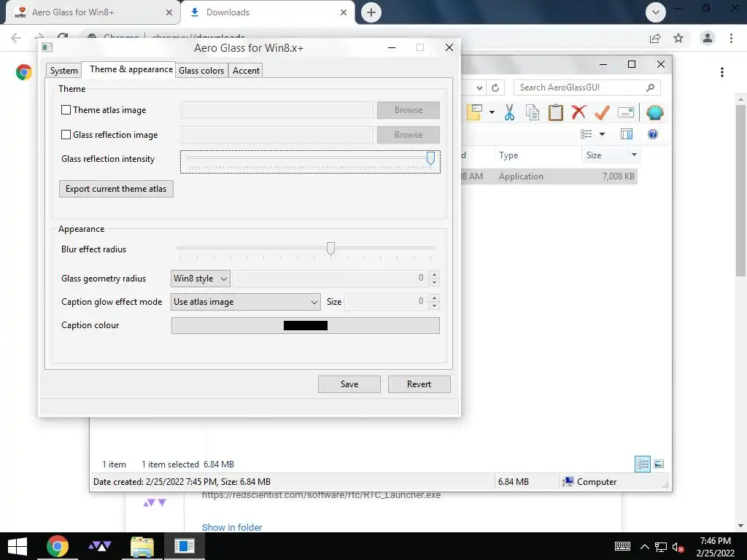Click the view layout list icon in Explorer
This screenshot has height=560, width=747.
point(586,134)
